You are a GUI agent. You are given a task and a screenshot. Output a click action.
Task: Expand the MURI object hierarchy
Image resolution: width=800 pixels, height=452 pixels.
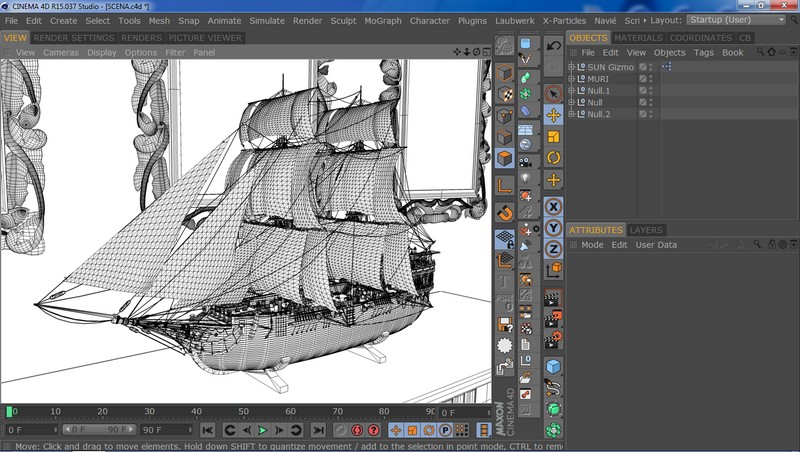(x=571, y=78)
